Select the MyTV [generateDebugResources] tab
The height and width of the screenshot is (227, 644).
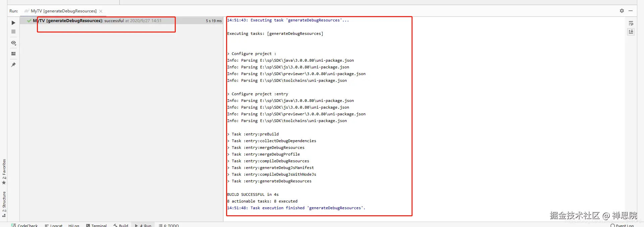63,11
